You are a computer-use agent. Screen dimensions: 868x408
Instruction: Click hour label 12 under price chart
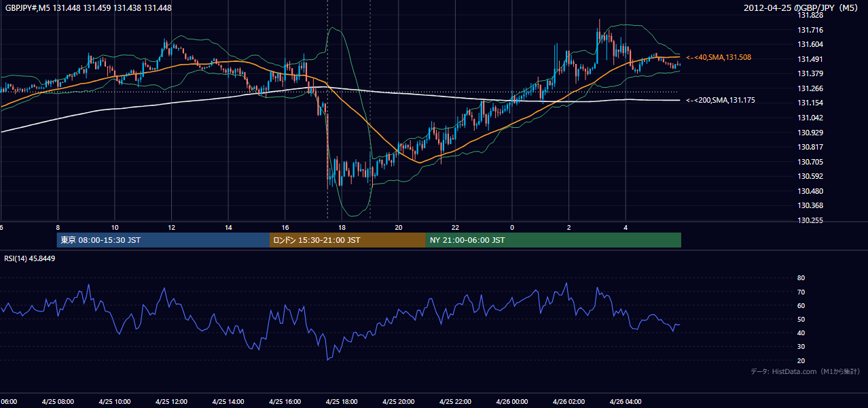click(x=172, y=228)
